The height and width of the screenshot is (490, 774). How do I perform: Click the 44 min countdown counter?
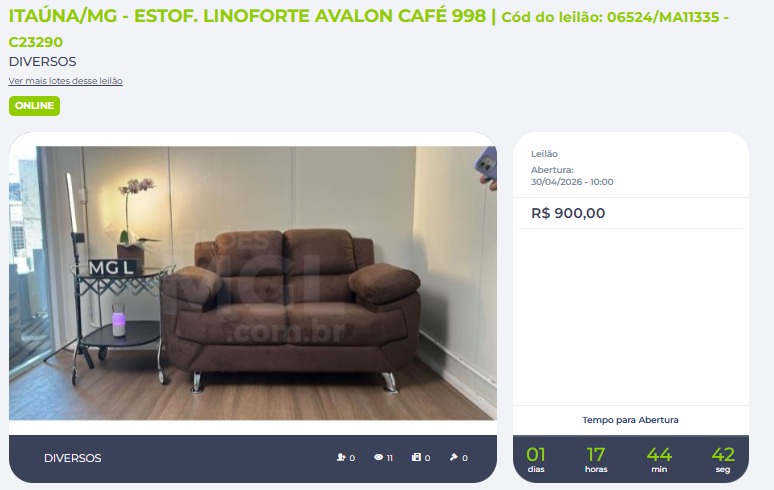click(659, 459)
